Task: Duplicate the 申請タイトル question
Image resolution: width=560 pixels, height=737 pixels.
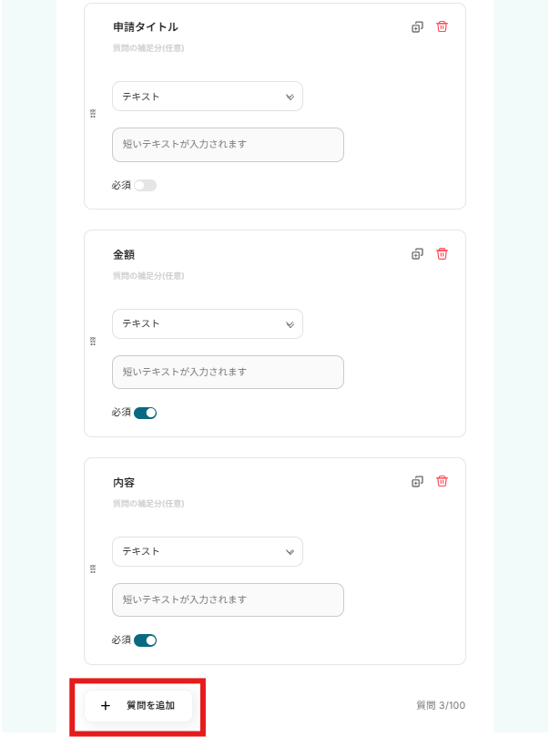Action: point(417,27)
